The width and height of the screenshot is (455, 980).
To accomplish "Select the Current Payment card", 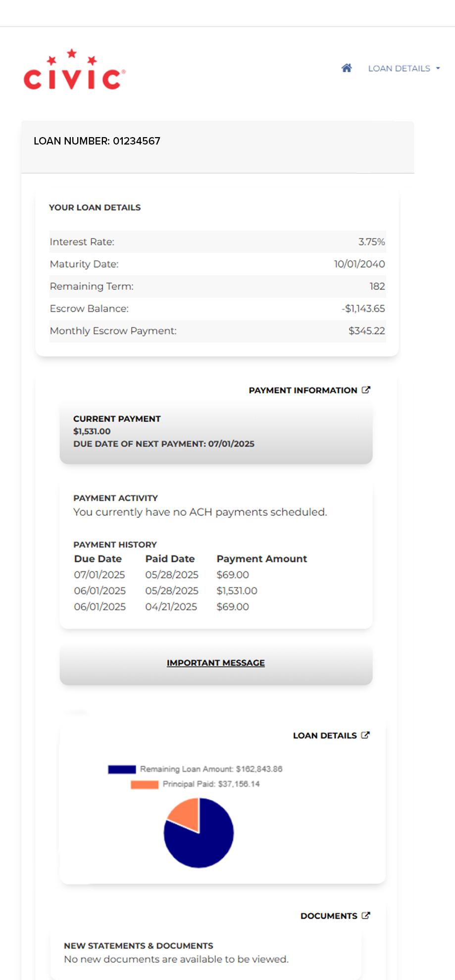I will [x=216, y=433].
